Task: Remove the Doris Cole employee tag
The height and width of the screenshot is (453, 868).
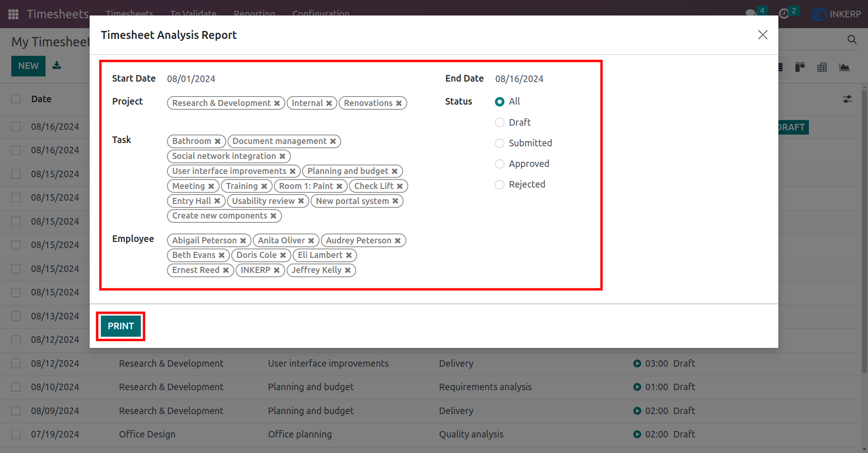Action: [x=283, y=255]
